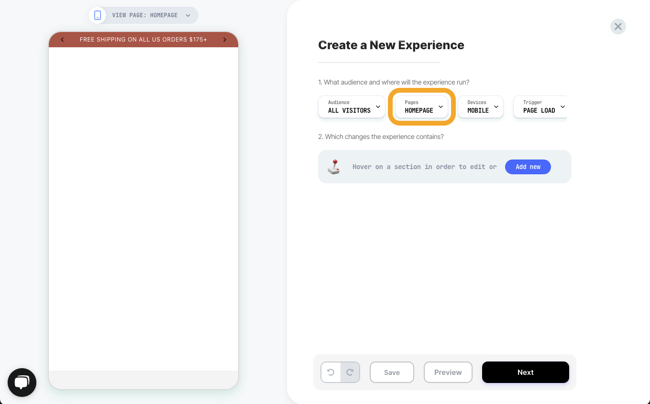Screen dimensions: 650x404
Task: Open the Audience All Visitors dropdown
Action: 352,107
